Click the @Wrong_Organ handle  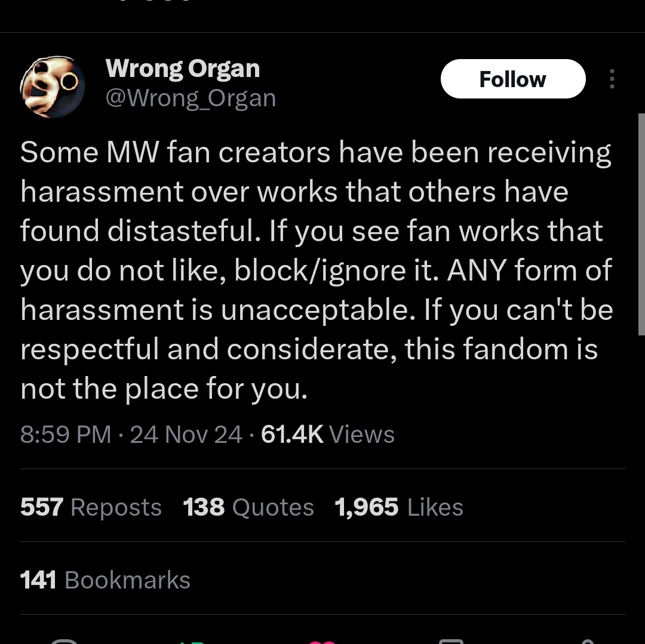tap(191, 98)
